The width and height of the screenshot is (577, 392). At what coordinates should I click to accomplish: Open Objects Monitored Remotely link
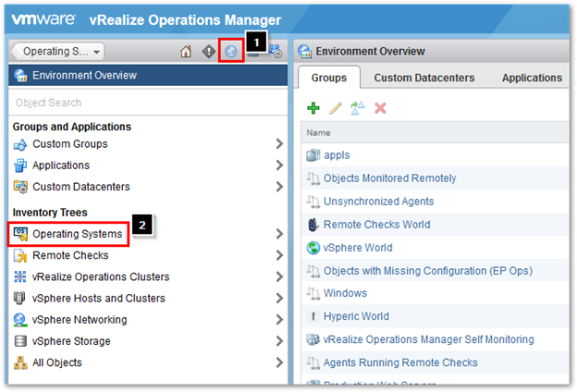pyautogui.click(x=389, y=178)
